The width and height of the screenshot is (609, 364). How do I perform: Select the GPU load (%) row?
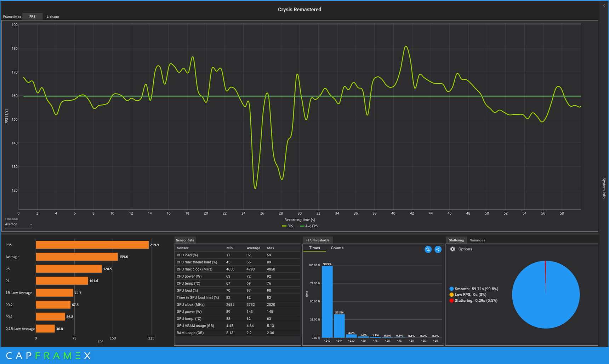pos(238,290)
